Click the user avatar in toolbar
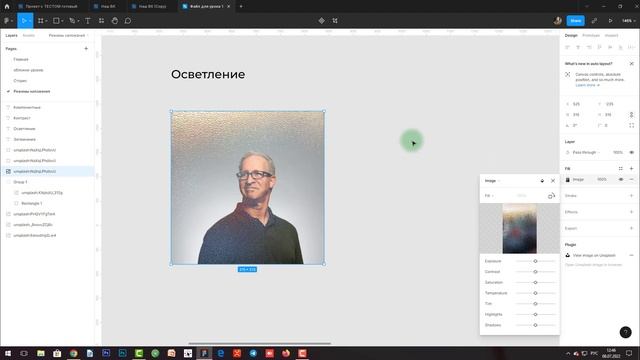Image resolution: width=640 pixels, height=360 pixels. tap(558, 21)
